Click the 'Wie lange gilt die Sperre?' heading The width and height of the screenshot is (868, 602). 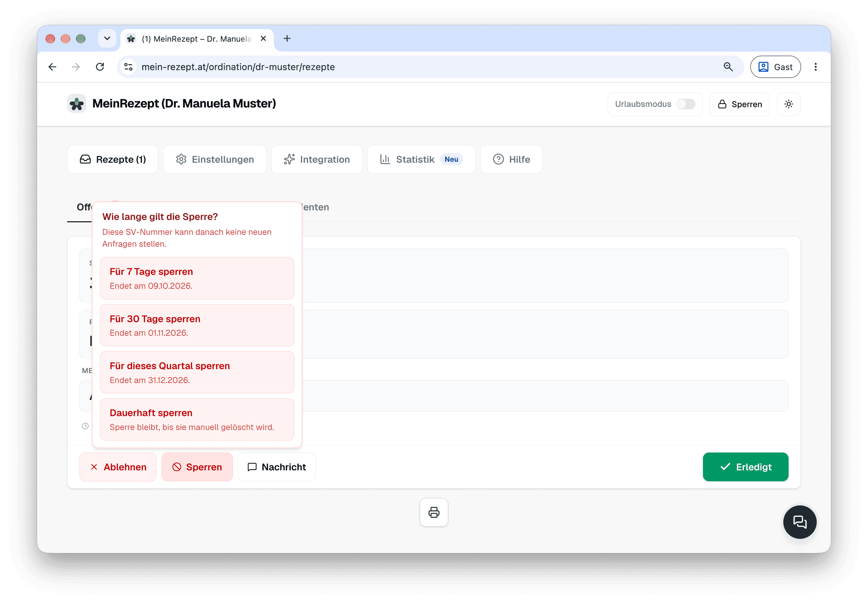pyautogui.click(x=160, y=217)
